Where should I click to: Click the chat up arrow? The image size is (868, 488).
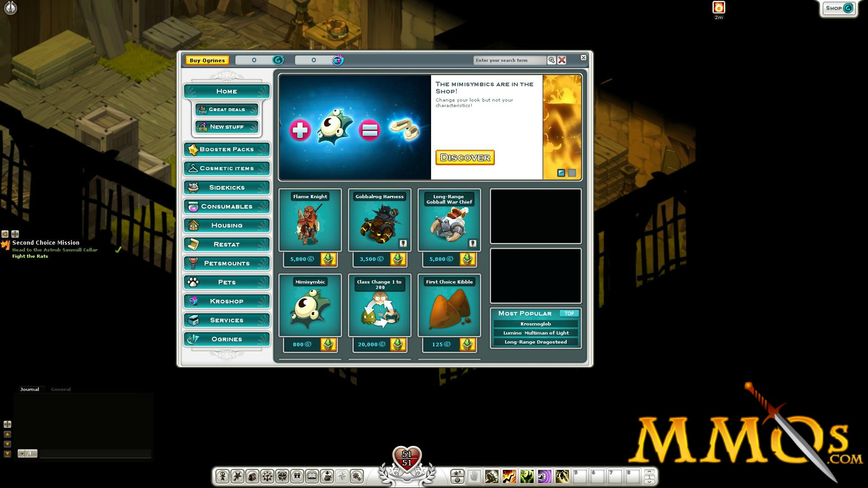pyautogui.click(x=7, y=434)
